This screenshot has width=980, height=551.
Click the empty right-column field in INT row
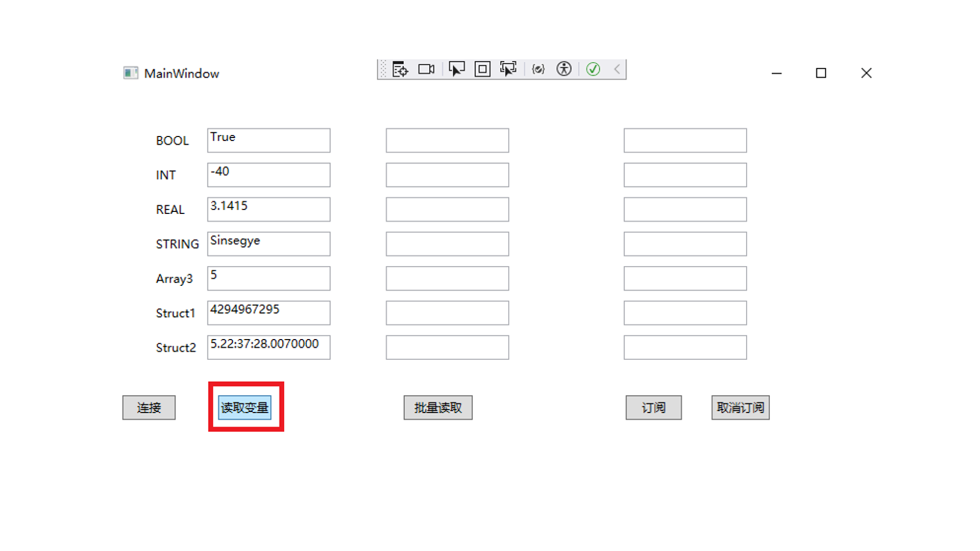click(x=685, y=175)
